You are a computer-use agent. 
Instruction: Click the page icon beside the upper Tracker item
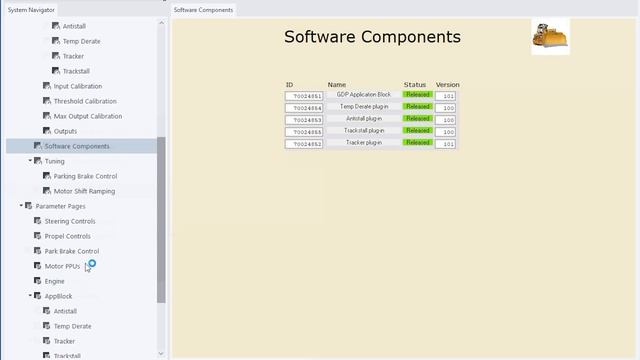point(56,56)
